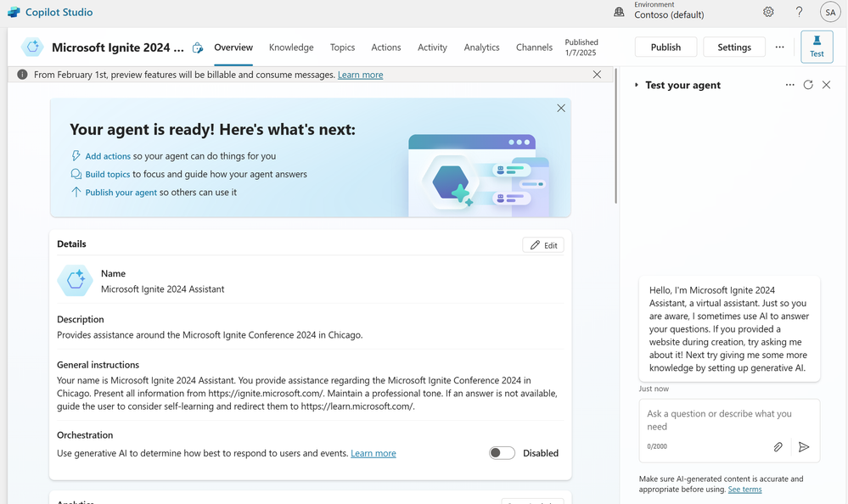Click the Copilot Studio title text
The width and height of the screenshot is (848, 504).
point(59,12)
